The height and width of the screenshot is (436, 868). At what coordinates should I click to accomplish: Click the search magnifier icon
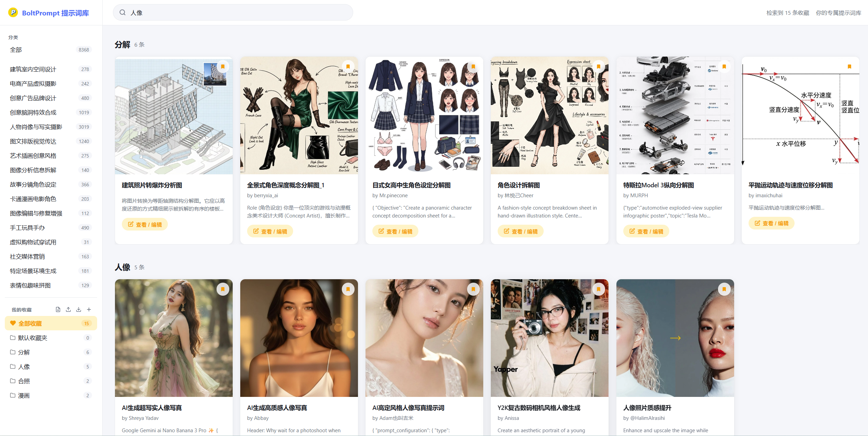point(123,13)
